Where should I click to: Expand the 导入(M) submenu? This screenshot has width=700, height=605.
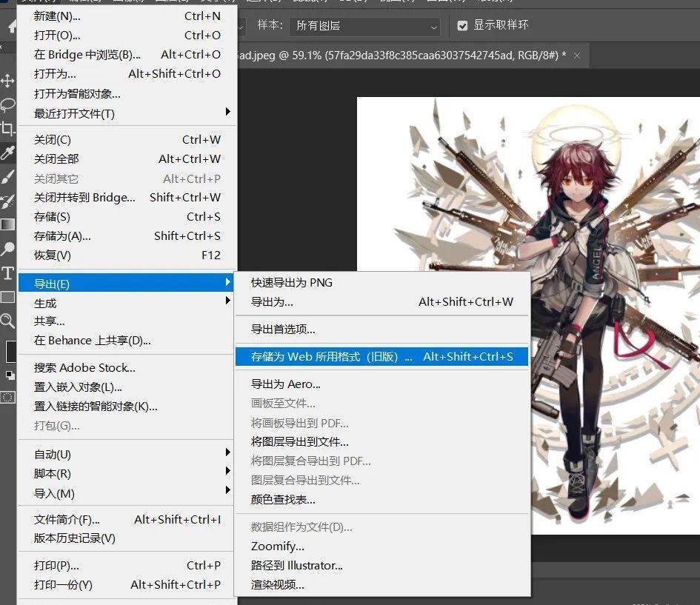tap(127, 493)
